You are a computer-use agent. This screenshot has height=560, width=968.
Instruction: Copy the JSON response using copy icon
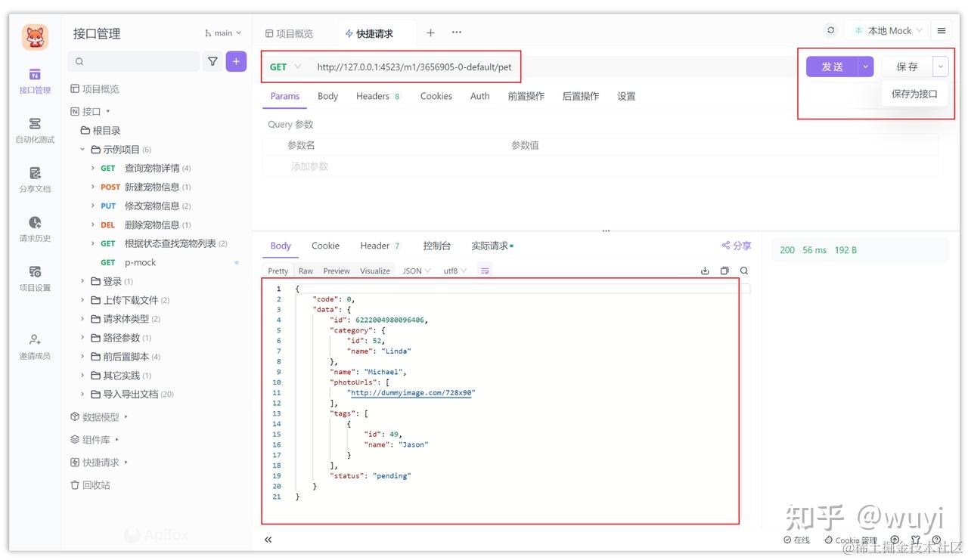[x=724, y=270]
